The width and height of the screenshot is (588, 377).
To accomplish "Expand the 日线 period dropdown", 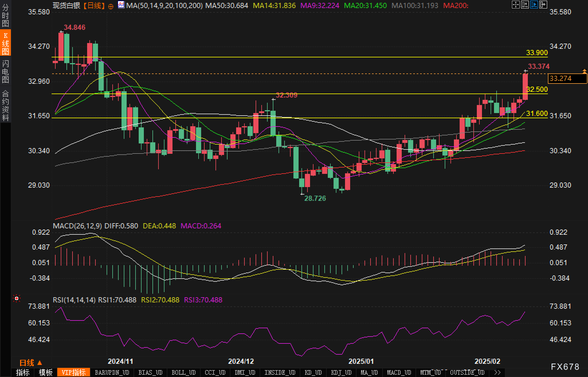I will (31, 363).
